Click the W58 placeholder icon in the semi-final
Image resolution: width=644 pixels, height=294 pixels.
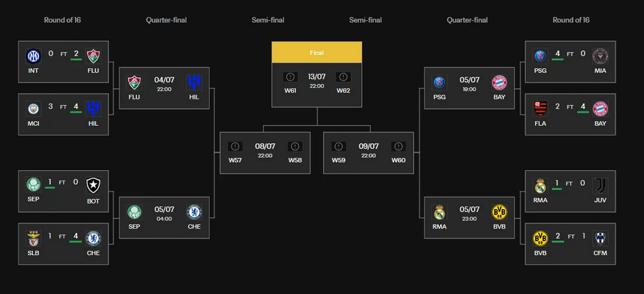click(295, 147)
